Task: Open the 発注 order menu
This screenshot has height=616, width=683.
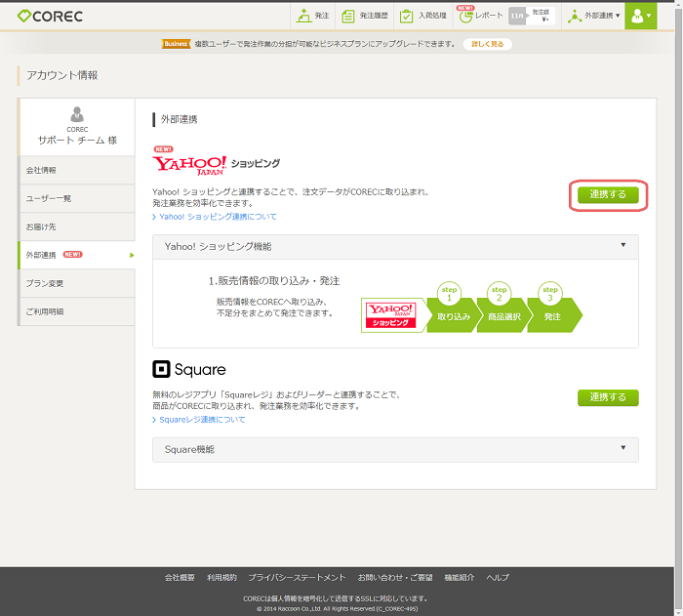Action: 312,17
